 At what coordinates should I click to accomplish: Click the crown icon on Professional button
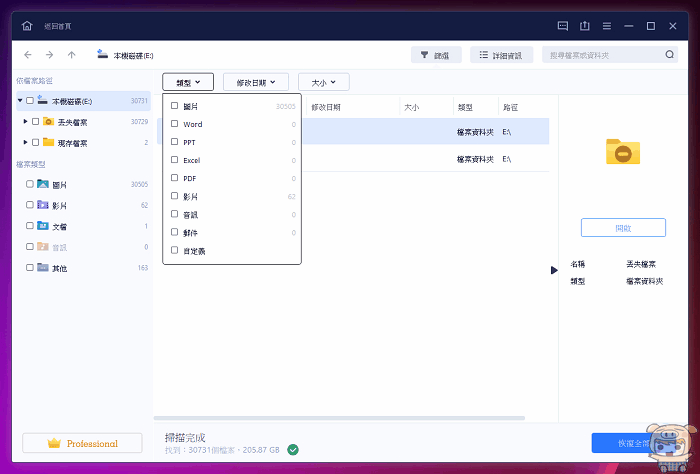[x=54, y=443]
